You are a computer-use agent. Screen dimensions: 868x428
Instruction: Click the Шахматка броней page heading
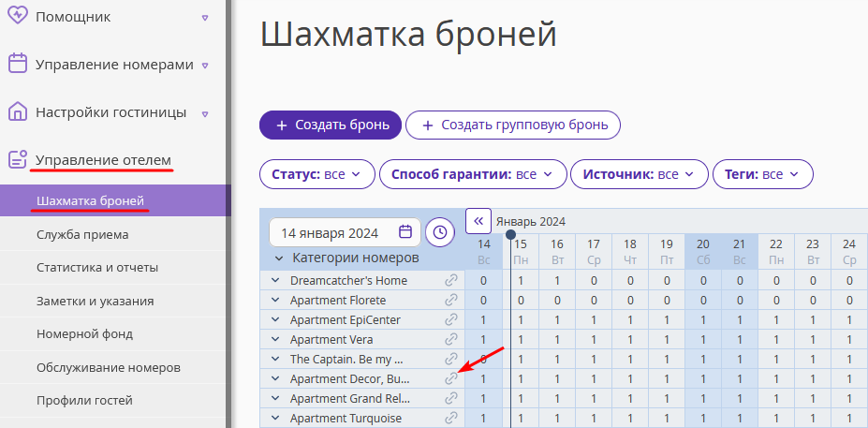point(408,36)
